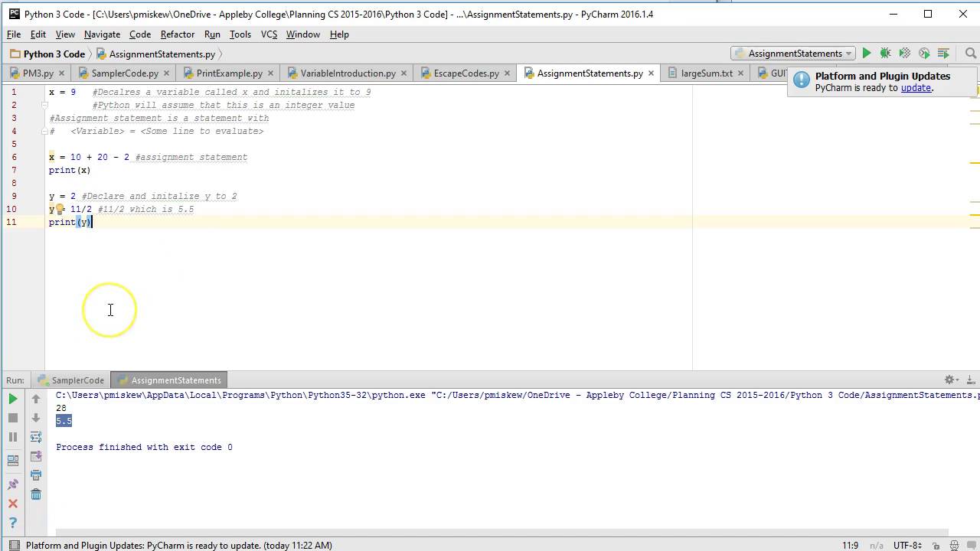Open the Help menu
980x551 pixels.
pyautogui.click(x=339, y=34)
